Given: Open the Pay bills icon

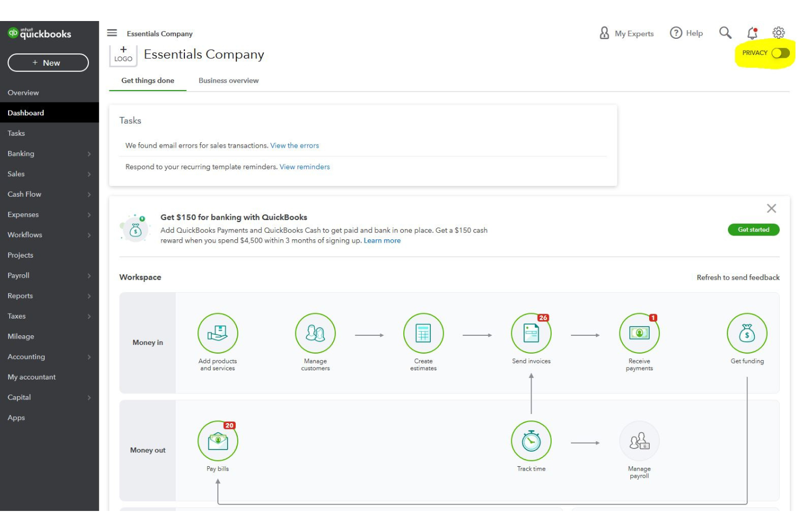Looking at the screenshot, I should click(x=218, y=441).
